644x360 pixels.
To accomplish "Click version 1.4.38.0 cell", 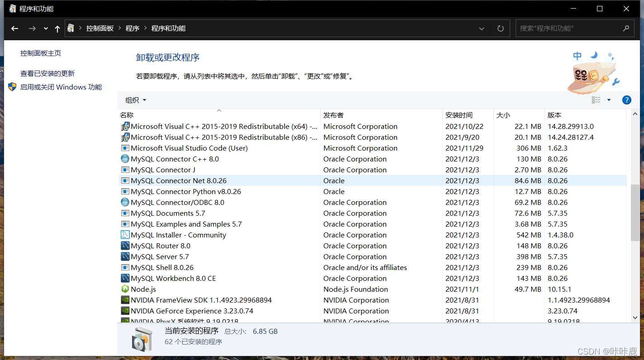I will [x=560, y=235].
